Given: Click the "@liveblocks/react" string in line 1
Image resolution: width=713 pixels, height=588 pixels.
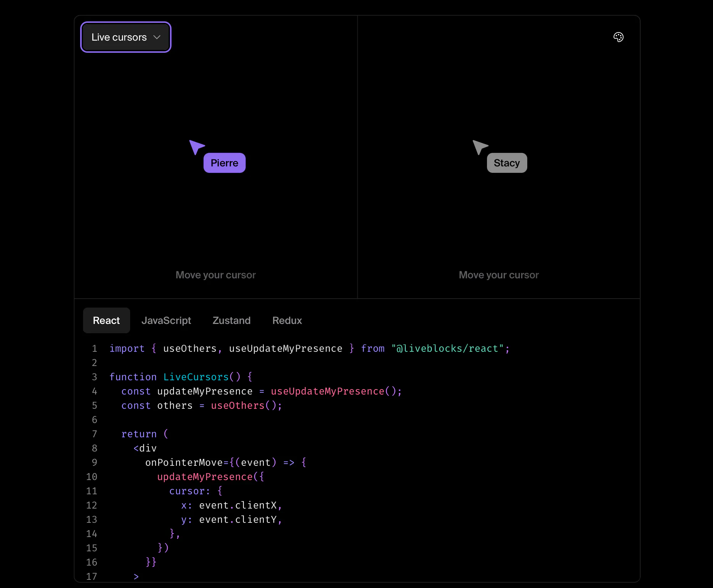Looking at the screenshot, I should coord(448,349).
